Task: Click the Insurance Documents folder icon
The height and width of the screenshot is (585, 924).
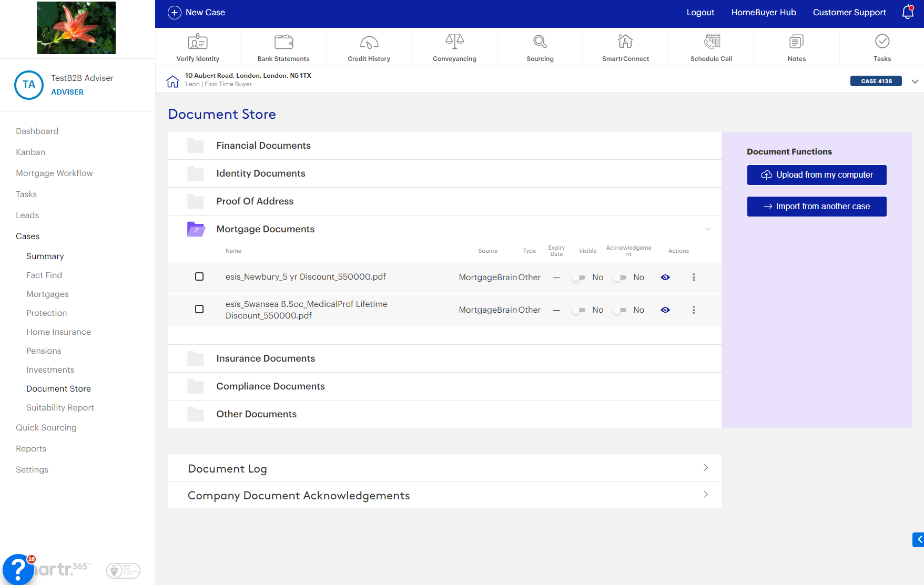Action: (196, 358)
